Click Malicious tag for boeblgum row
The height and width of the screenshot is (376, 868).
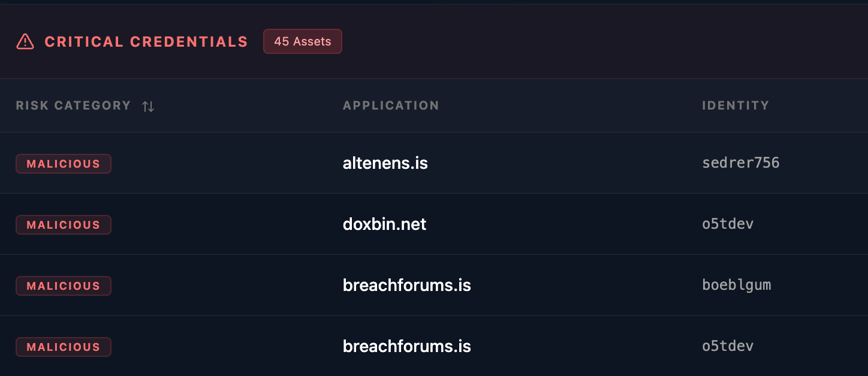64,286
